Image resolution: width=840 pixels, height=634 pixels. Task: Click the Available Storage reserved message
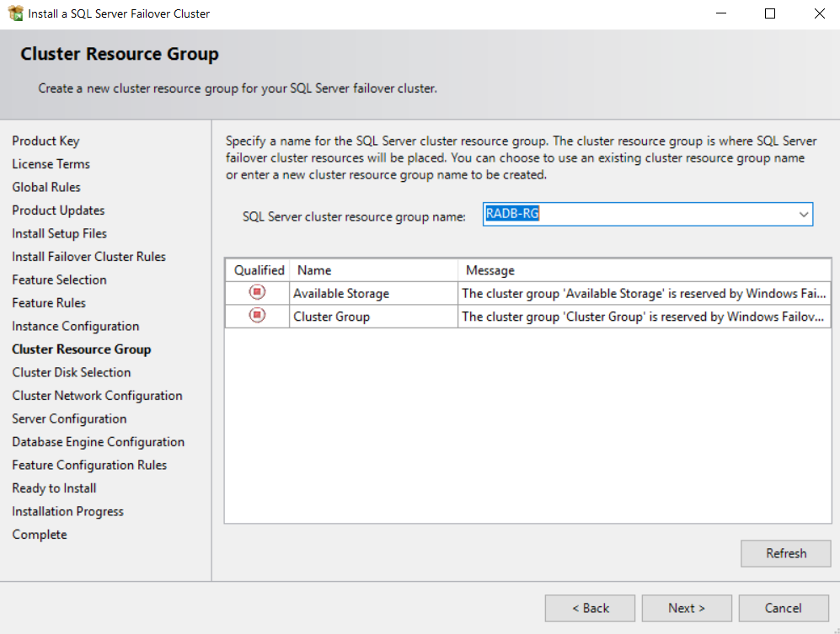(644, 294)
